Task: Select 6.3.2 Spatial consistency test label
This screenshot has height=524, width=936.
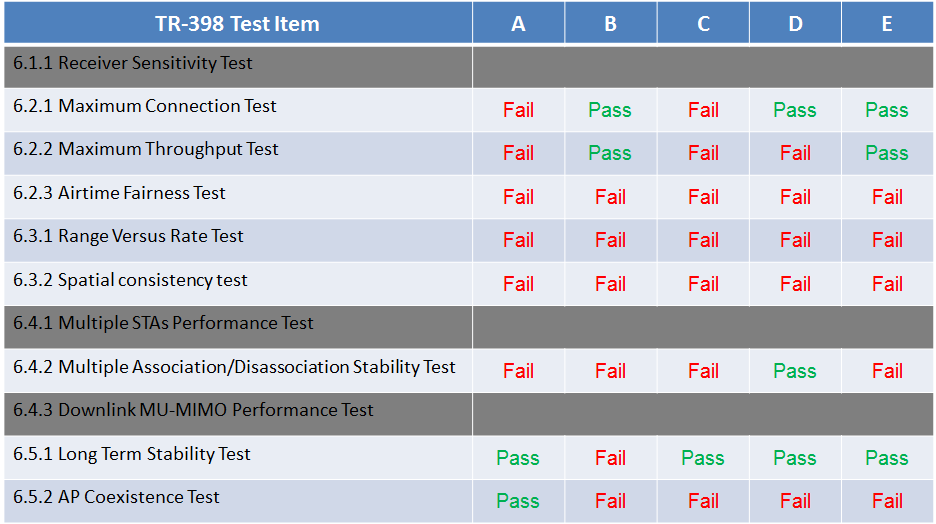Action: click(x=130, y=280)
